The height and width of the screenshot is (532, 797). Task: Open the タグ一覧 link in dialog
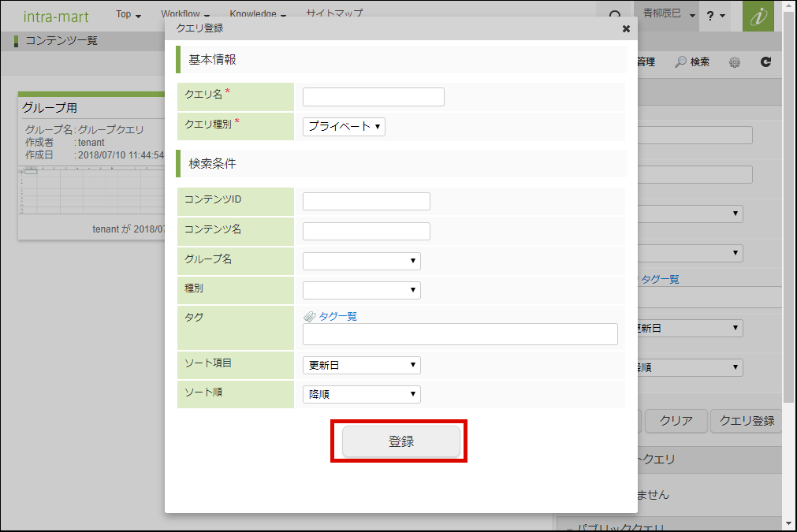[337, 317]
